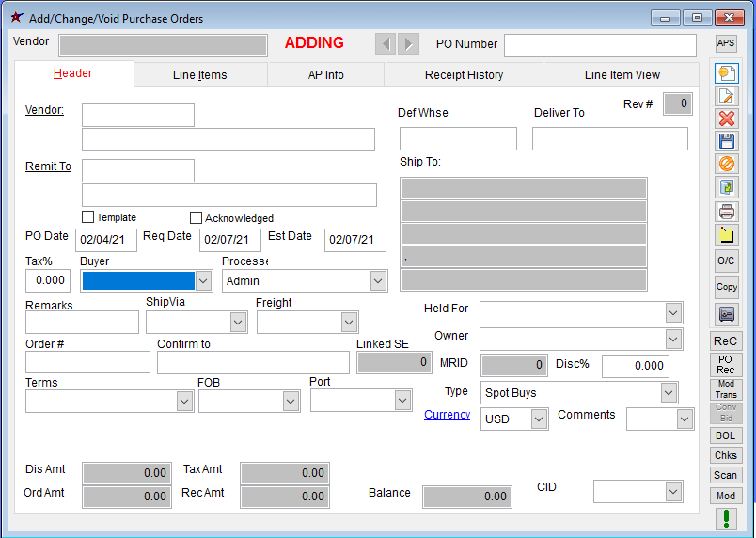Image resolution: width=756 pixels, height=538 pixels.
Task: Click the red X delete icon
Action: coord(726,119)
